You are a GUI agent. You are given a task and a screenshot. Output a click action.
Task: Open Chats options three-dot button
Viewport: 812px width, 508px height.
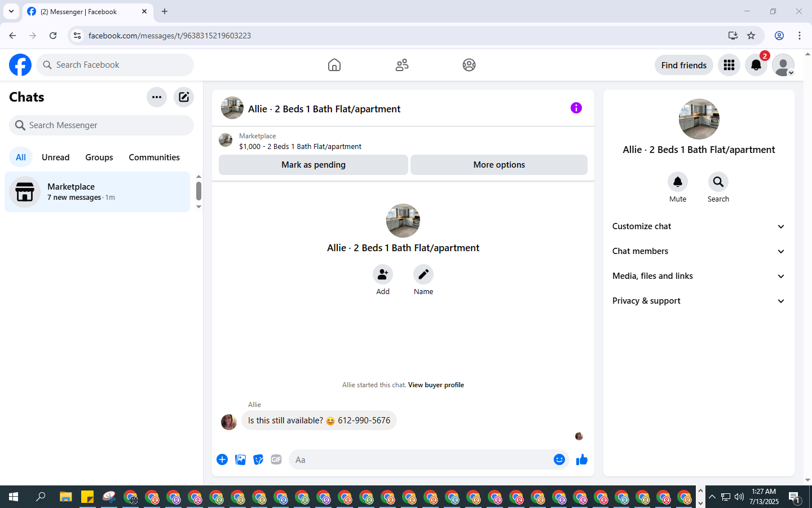(157, 97)
